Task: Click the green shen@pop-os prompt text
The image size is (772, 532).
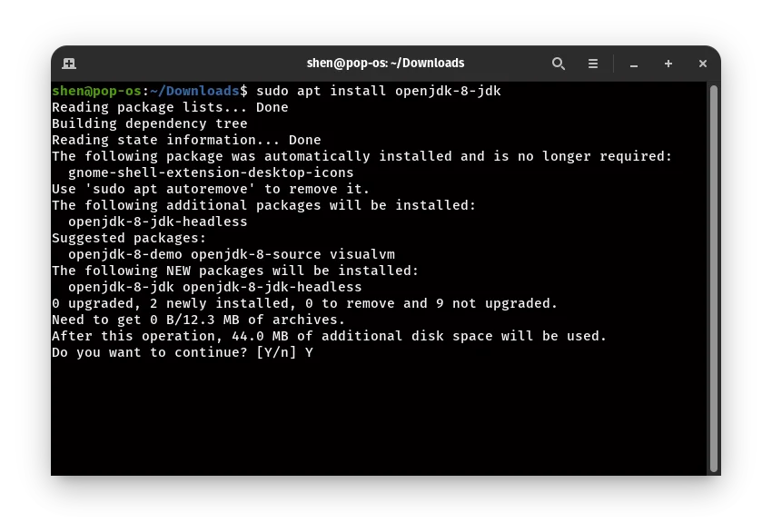Action: tap(96, 91)
